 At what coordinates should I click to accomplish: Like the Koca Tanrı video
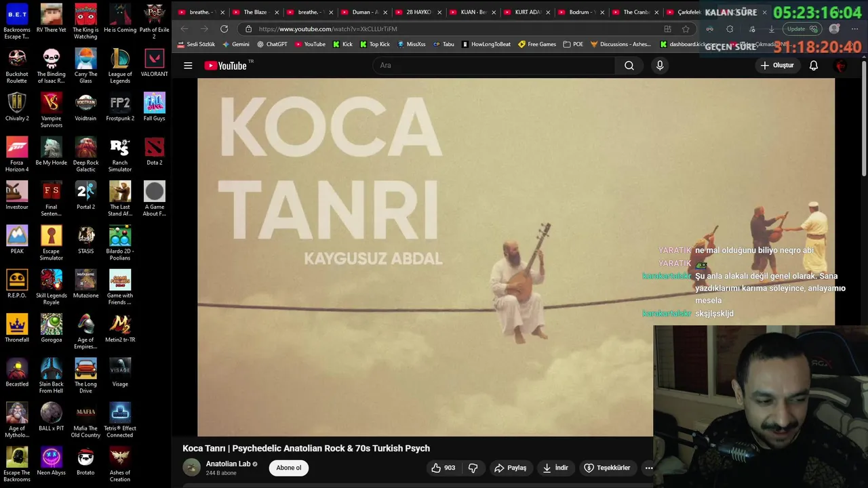[x=443, y=468]
